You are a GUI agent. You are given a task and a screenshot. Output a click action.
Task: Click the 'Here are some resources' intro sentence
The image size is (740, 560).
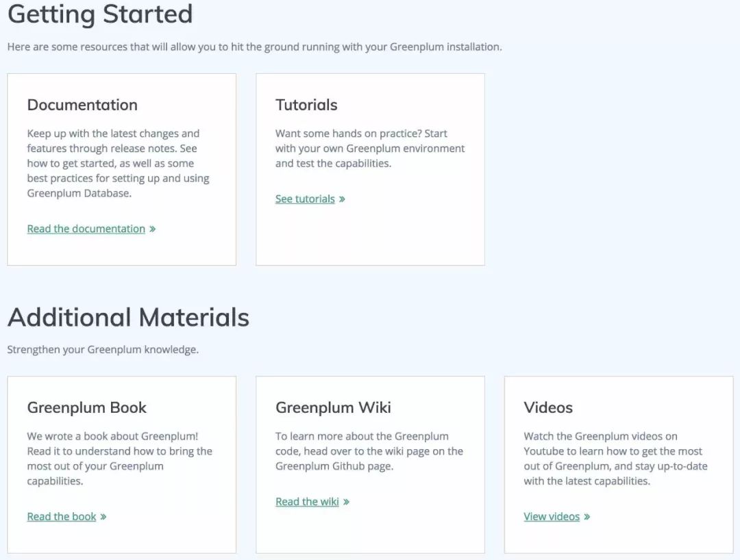[254, 47]
